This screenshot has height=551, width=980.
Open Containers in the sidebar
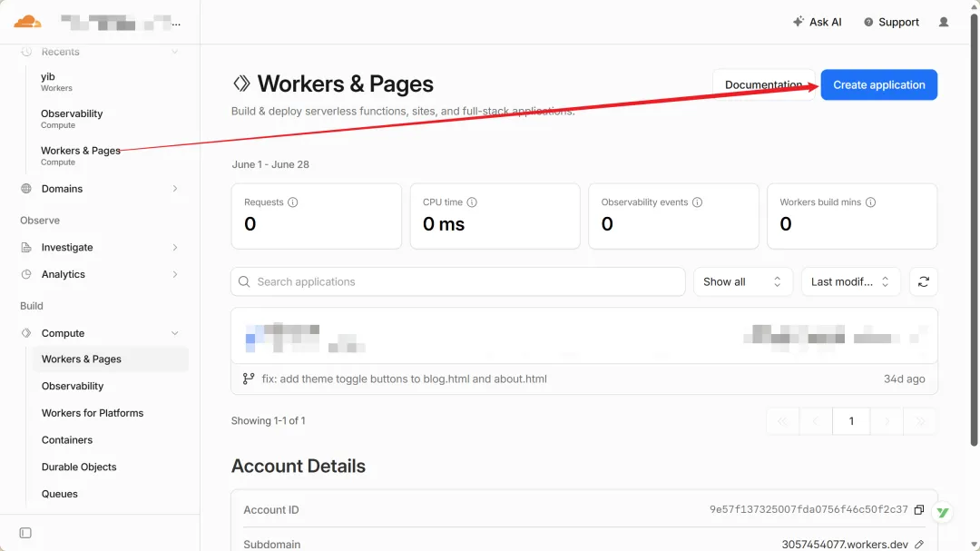(x=67, y=439)
